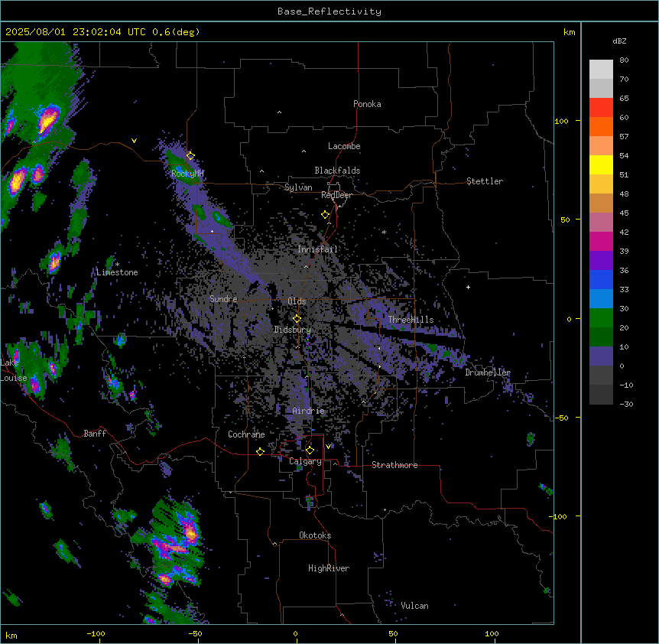Click the Banff label
Image resolution: width=659 pixels, height=644 pixels.
95,434
